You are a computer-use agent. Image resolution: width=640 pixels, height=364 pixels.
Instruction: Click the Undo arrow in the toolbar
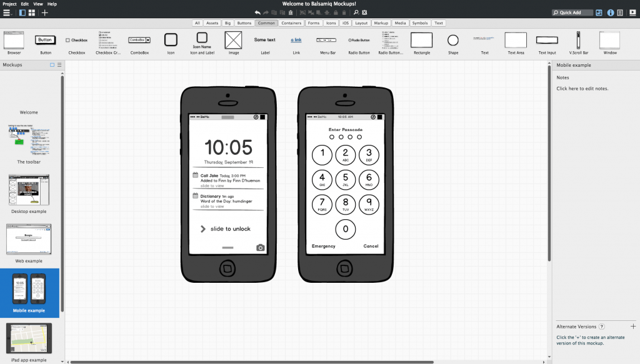point(256,11)
